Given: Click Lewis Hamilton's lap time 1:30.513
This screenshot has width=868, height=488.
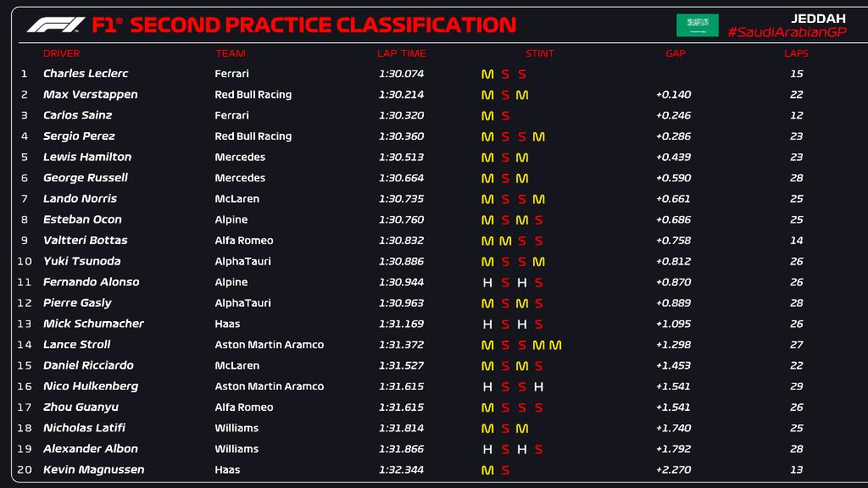Looking at the screenshot, I should click(401, 157).
